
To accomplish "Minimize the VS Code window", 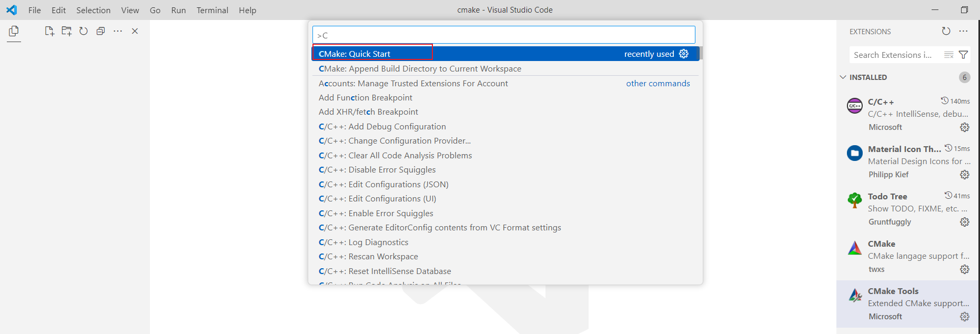I will 935,10.
